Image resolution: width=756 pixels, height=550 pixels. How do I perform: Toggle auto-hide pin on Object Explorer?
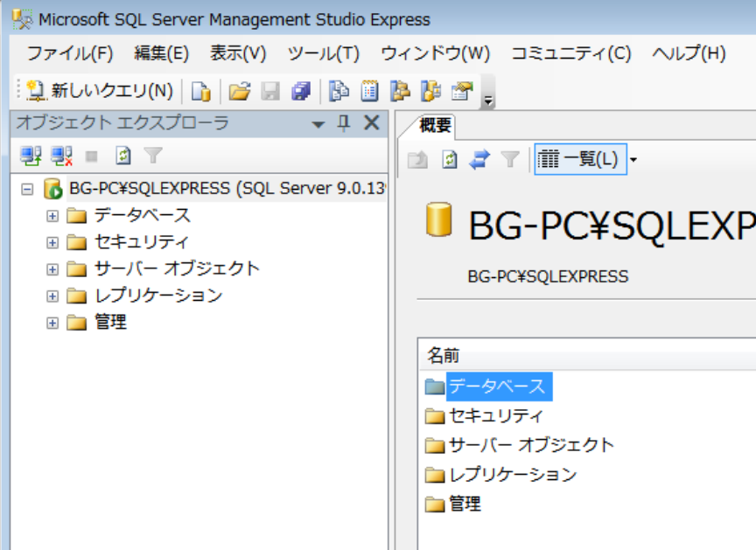coord(344,123)
